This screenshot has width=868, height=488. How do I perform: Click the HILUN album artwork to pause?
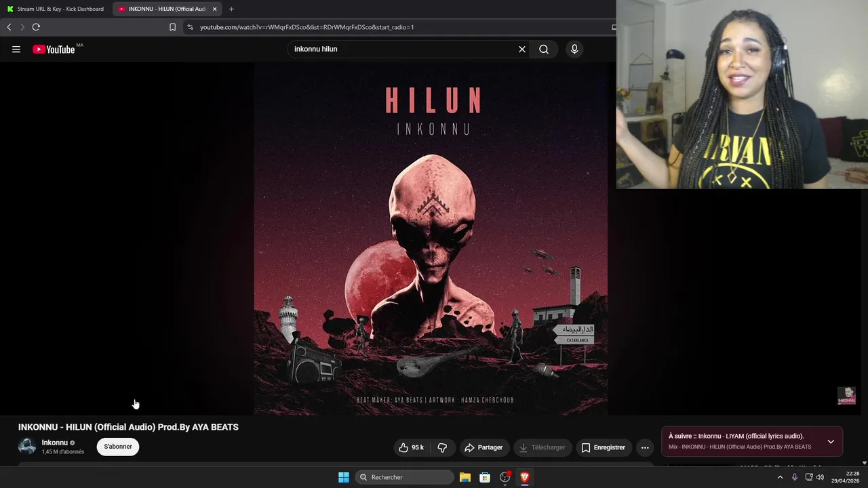pyautogui.click(x=431, y=239)
